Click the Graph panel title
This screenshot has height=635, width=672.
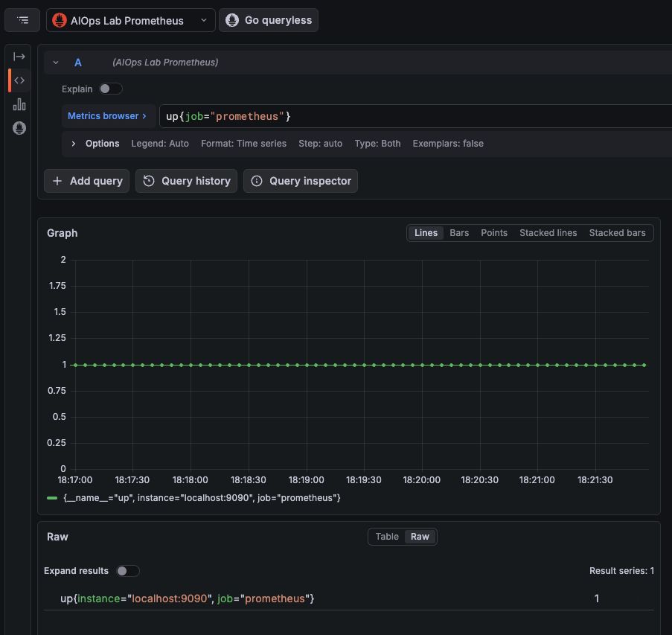click(x=63, y=233)
